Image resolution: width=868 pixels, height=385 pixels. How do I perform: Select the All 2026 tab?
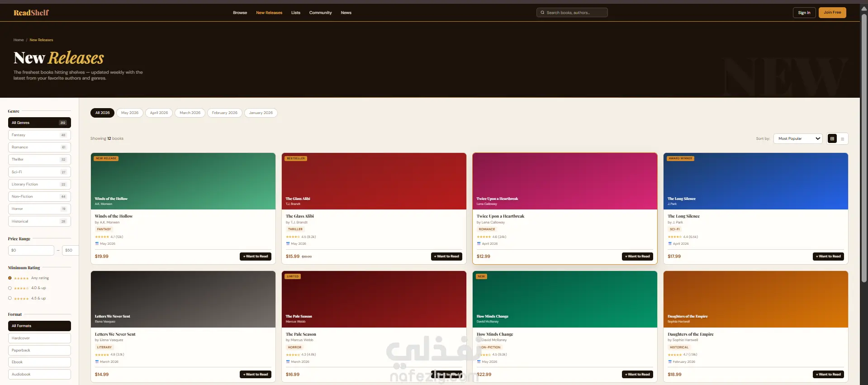click(x=102, y=113)
